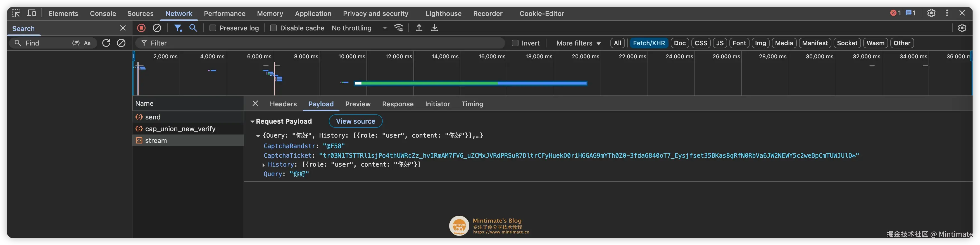Switch to the Elements panel
980x245 pixels.
pos(63,13)
